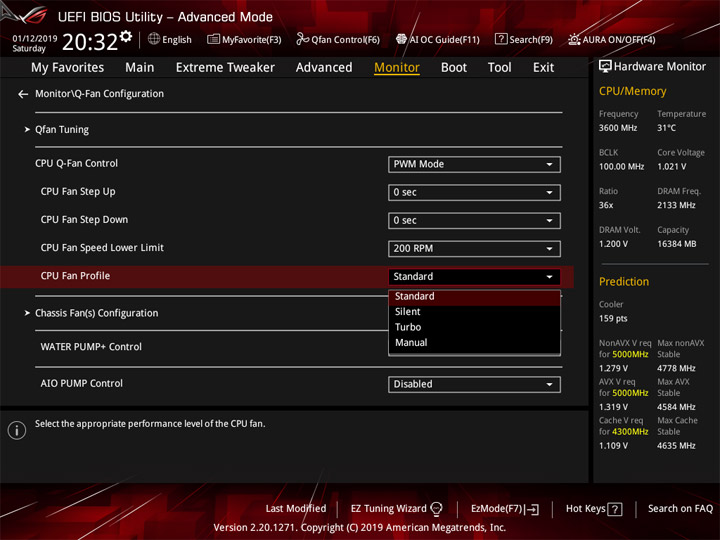
Task: Click Last Modified
Action: (296, 509)
